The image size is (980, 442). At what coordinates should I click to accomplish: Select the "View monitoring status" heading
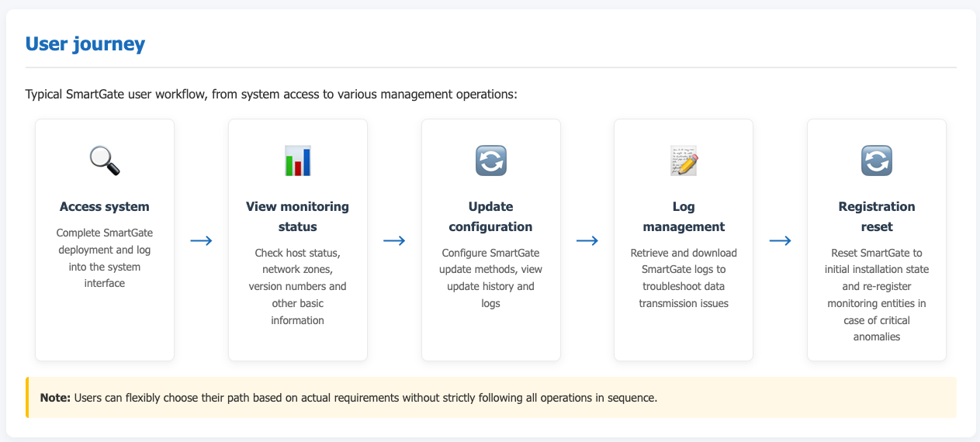coord(297,216)
